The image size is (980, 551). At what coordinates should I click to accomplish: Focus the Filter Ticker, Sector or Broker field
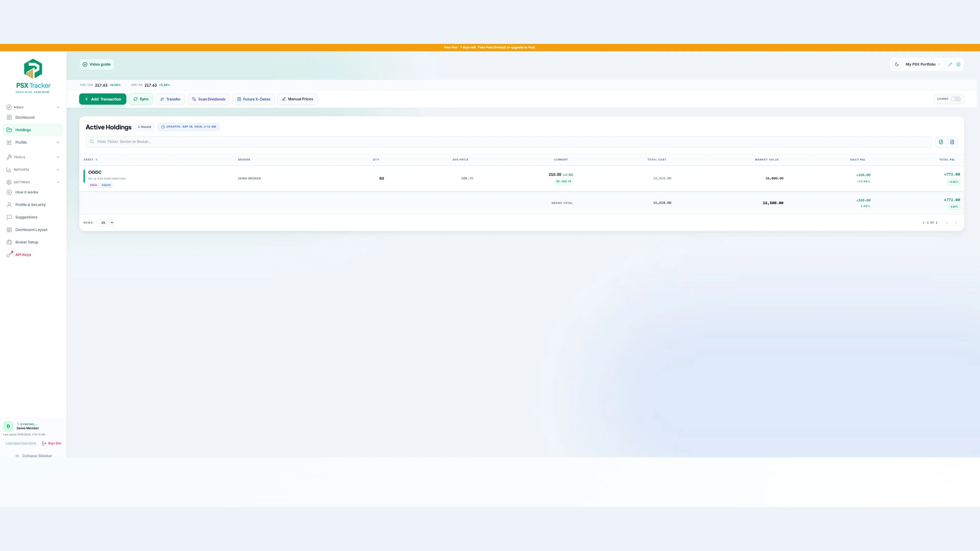click(x=509, y=142)
